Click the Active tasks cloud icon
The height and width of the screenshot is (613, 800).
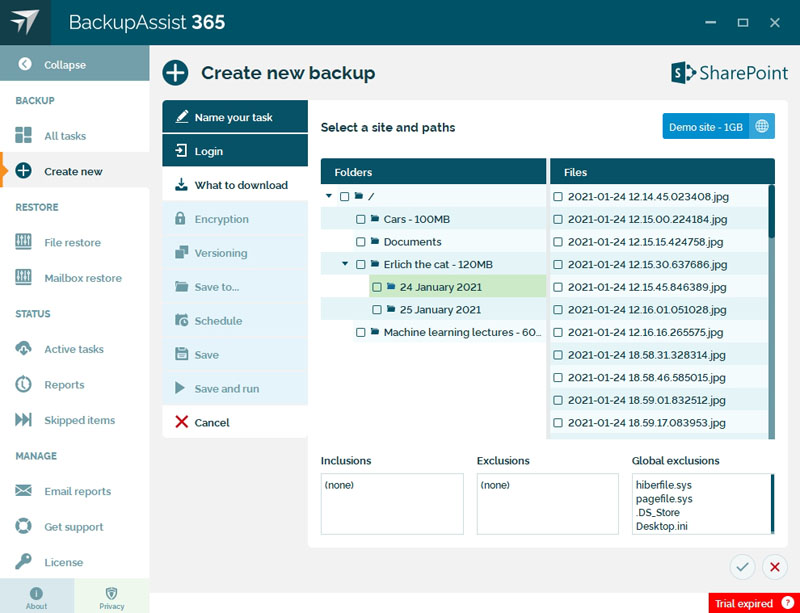[23, 349]
